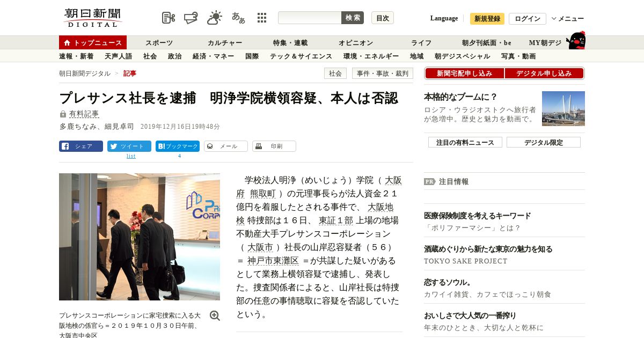Viewport: 644px width, 338px height.
Task: Click 東証１部 keyword link
Action: coord(336,221)
